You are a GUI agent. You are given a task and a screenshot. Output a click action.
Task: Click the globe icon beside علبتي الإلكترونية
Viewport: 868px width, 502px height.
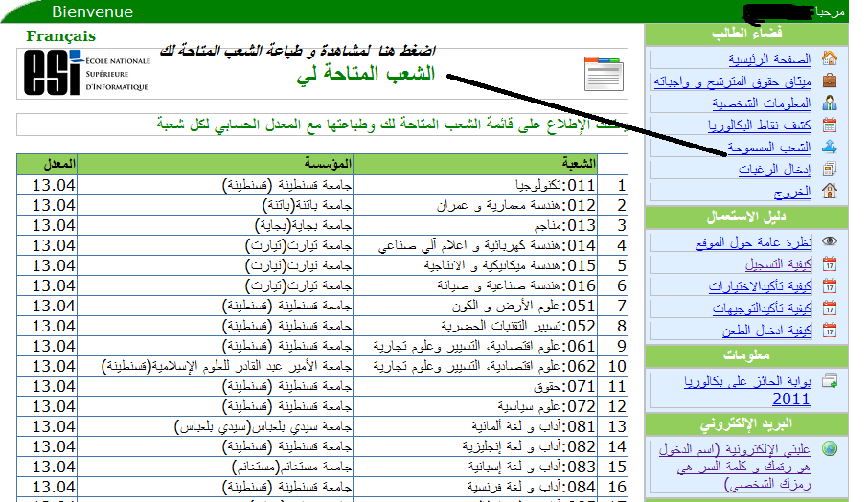[x=830, y=448]
